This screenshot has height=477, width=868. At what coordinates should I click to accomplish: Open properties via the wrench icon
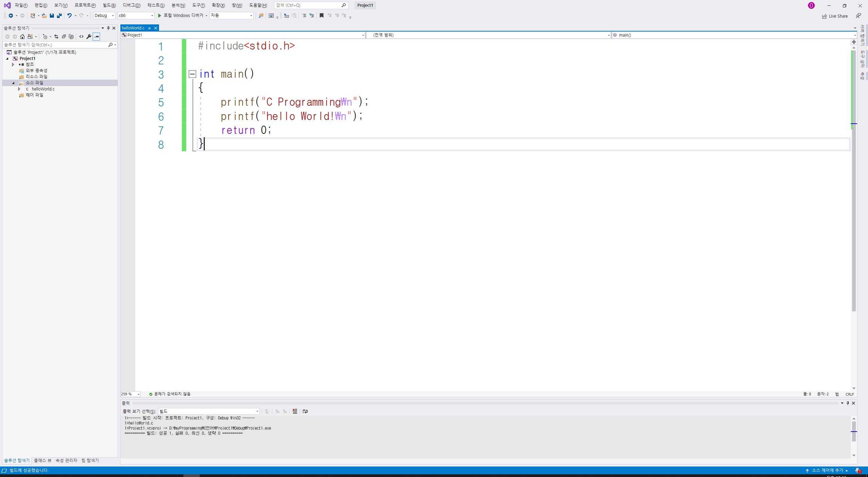point(89,37)
